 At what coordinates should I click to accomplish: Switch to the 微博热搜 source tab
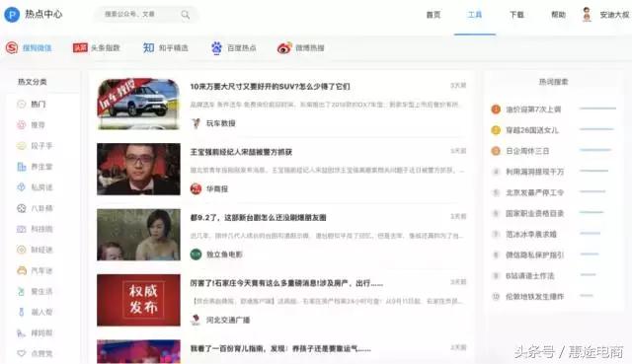point(300,48)
